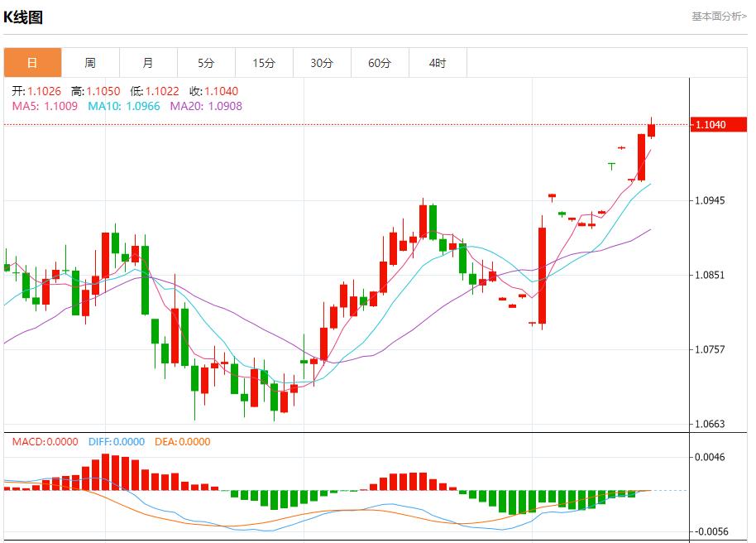Click the DEA value label

(x=182, y=442)
